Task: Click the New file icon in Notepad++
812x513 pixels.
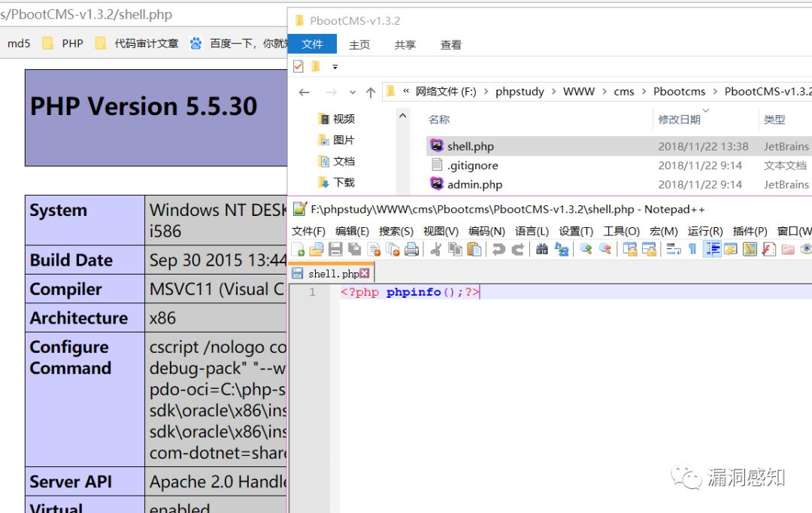Action: (x=298, y=250)
